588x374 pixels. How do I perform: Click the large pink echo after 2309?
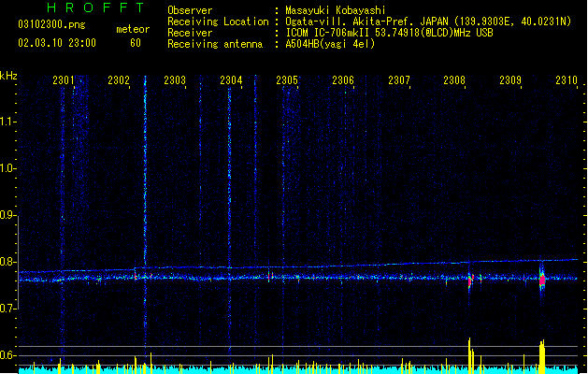point(542,280)
